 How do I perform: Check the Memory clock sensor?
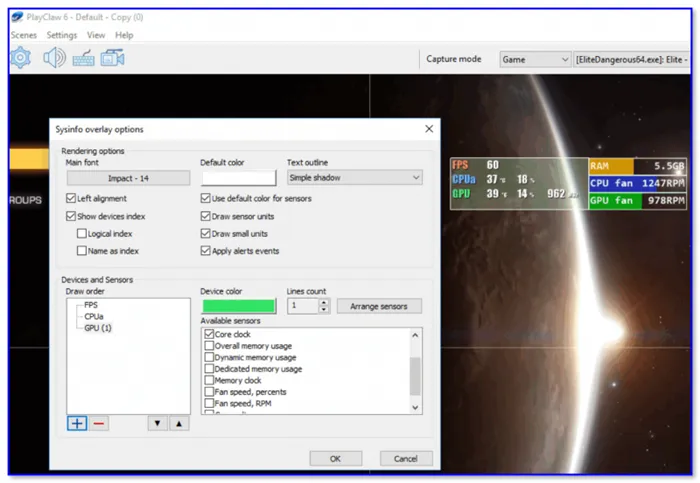pyautogui.click(x=209, y=380)
